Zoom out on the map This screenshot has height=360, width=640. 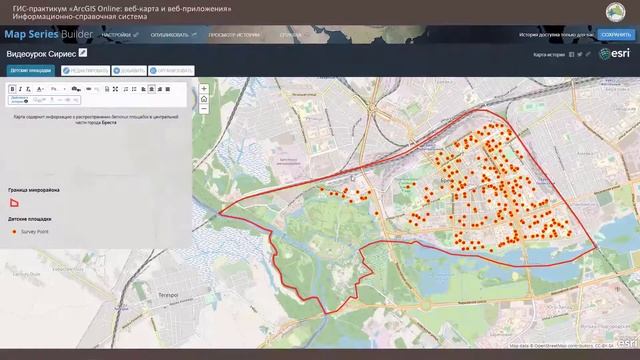click(x=204, y=109)
